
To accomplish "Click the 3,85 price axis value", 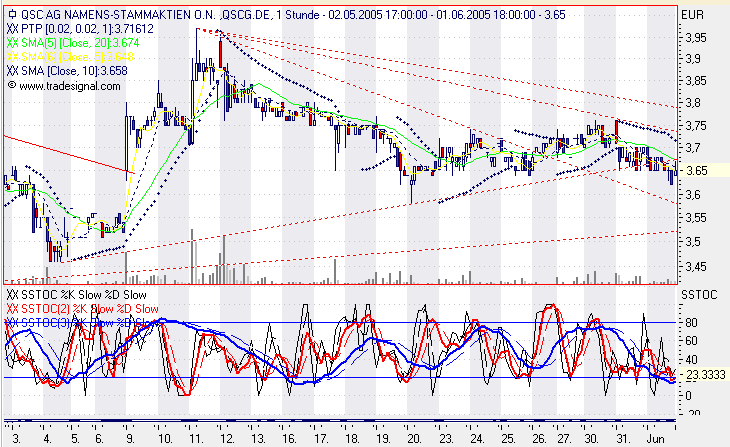I will pyautogui.click(x=695, y=81).
